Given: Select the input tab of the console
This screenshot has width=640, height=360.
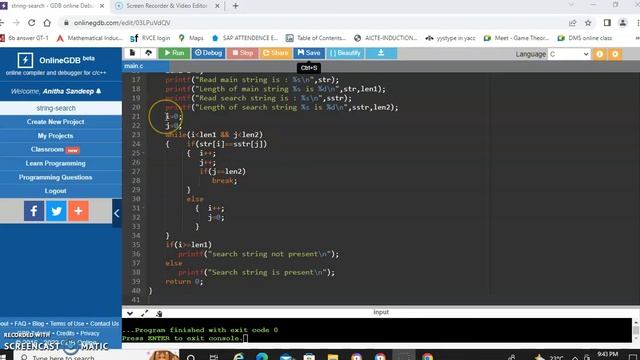Looking at the screenshot, I should click(381, 312).
